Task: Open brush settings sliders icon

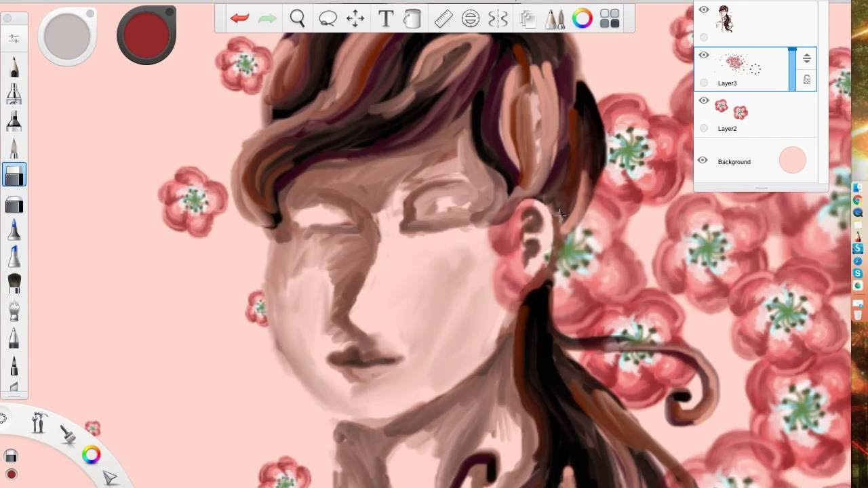Action: [14, 39]
